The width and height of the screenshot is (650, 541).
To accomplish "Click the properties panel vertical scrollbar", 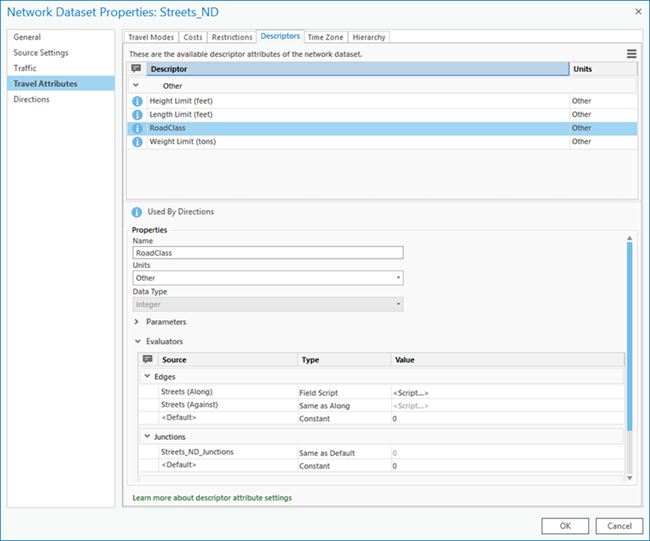I will pyautogui.click(x=629, y=335).
